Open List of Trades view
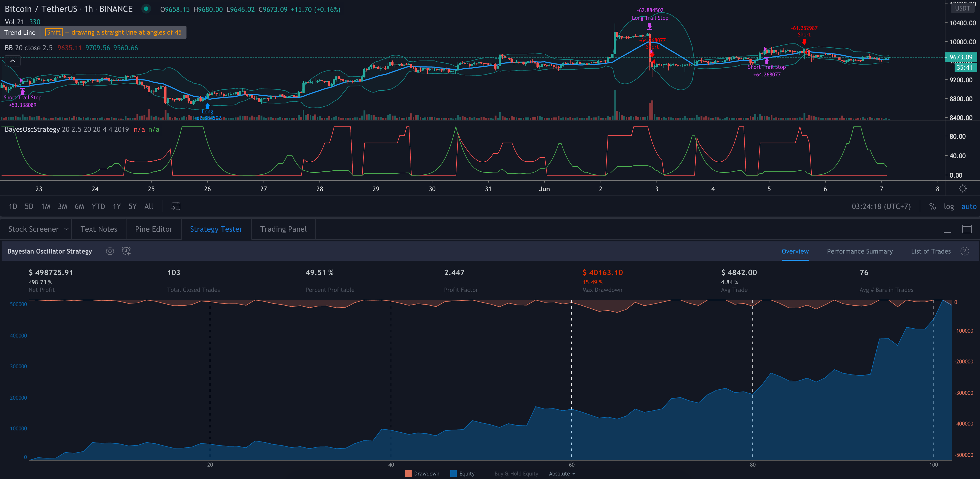Viewport: 980px width, 479px height. click(931, 251)
